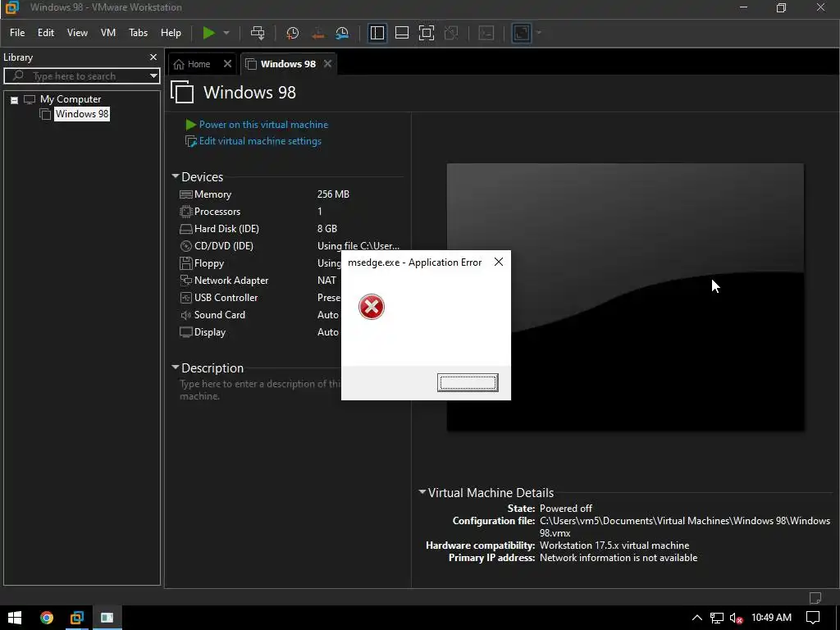Click the Processors device icon
This screenshot has width=840, height=630.
[x=186, y=212]
